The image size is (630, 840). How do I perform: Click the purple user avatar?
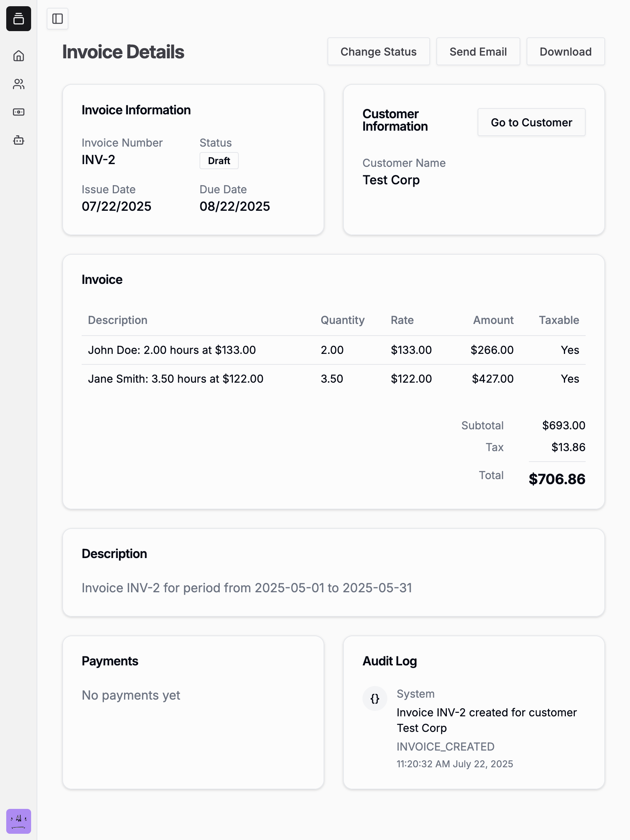(19, 821)
